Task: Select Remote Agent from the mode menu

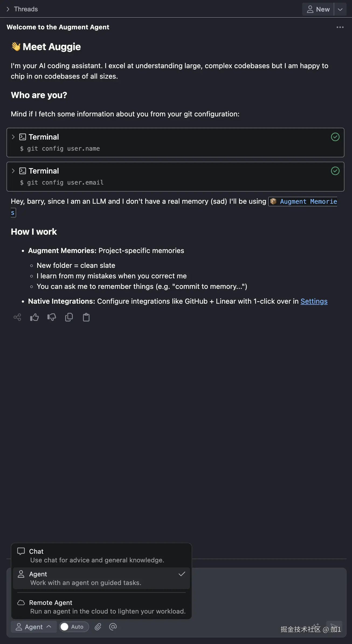Action: click(101, 607)
